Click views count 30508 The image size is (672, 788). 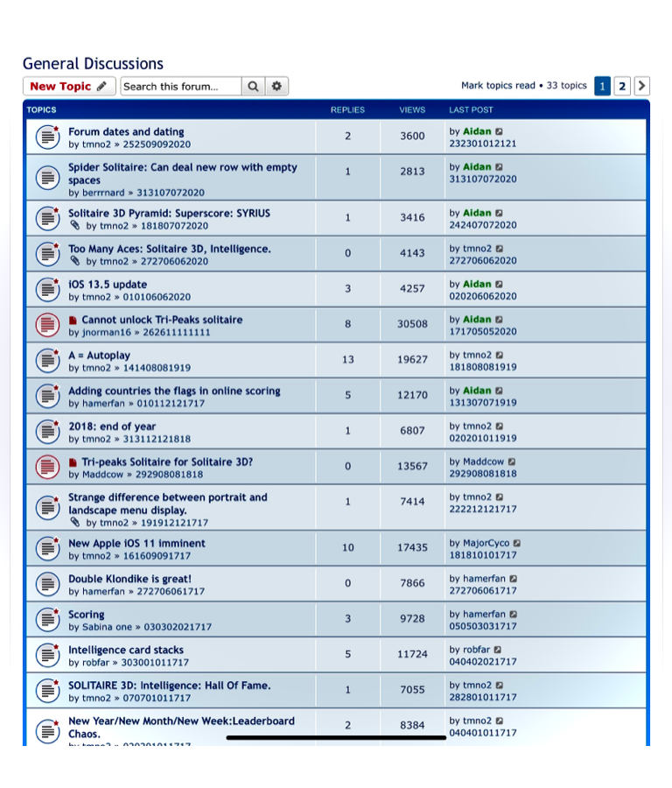coord(412,324)
